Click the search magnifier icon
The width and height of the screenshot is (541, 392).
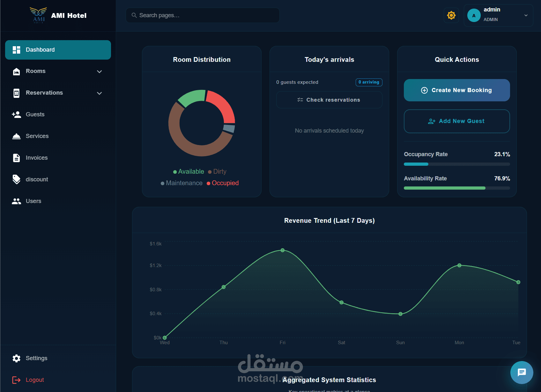tap(134, 15)
